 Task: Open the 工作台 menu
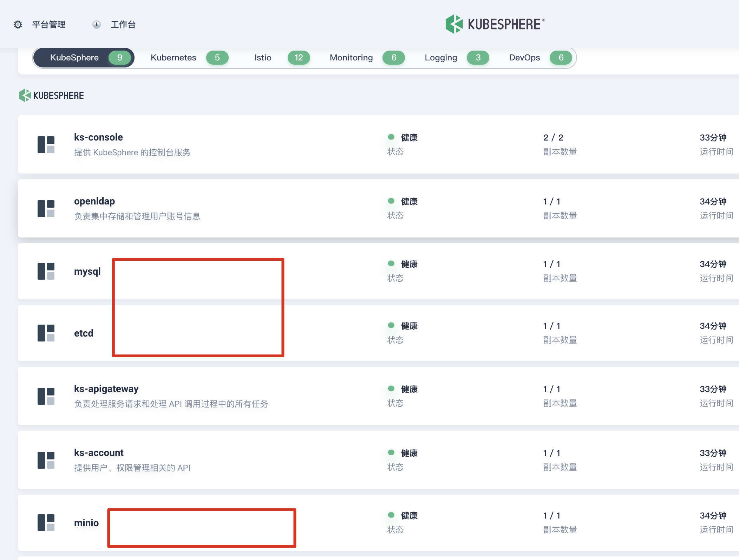(x=123, y=25)
